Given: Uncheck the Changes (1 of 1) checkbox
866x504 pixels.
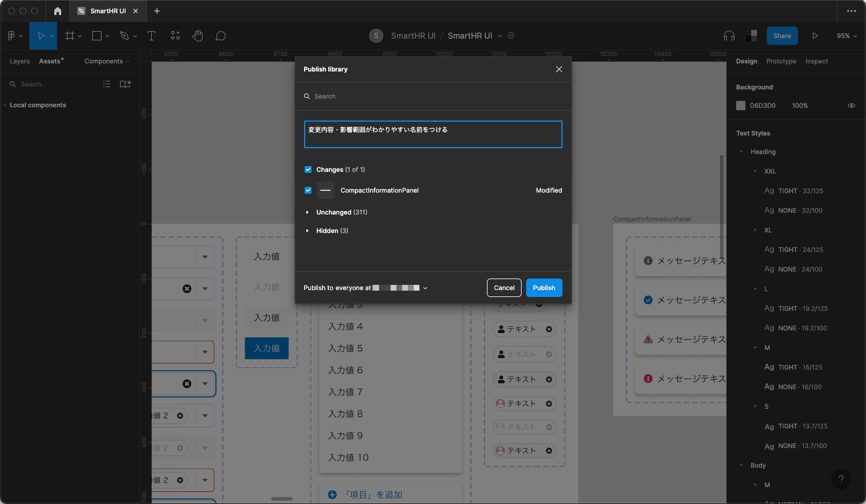Looking at the screenshot, I should (308, 170).
